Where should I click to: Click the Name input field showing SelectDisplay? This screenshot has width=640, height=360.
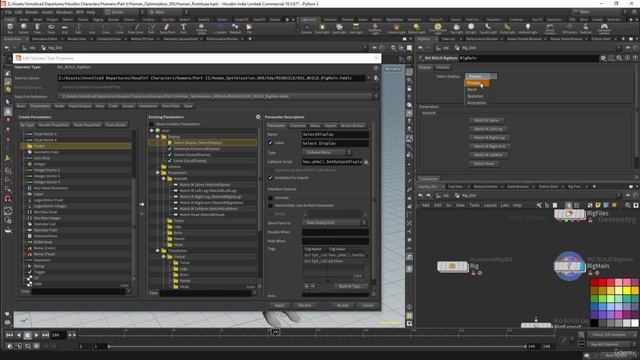tap(335, 134)
